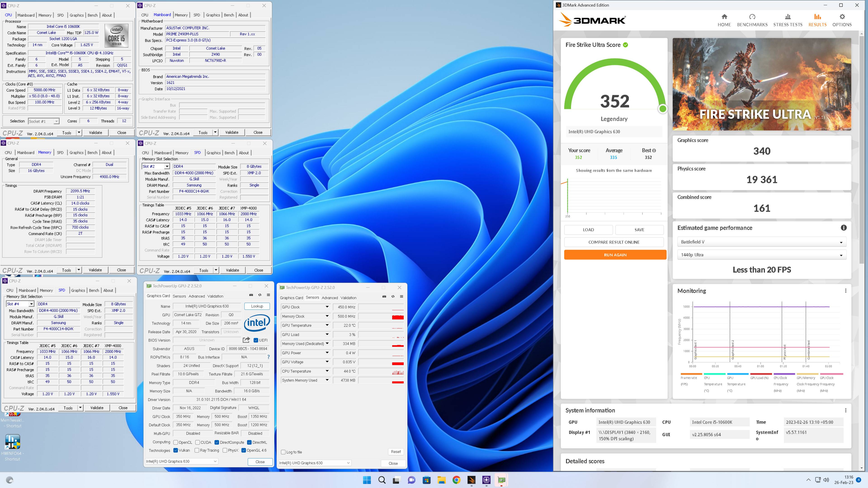Toggle the OpenCL checkbox
This screenshot has width=868, height=488.
[x=176, y=442]
